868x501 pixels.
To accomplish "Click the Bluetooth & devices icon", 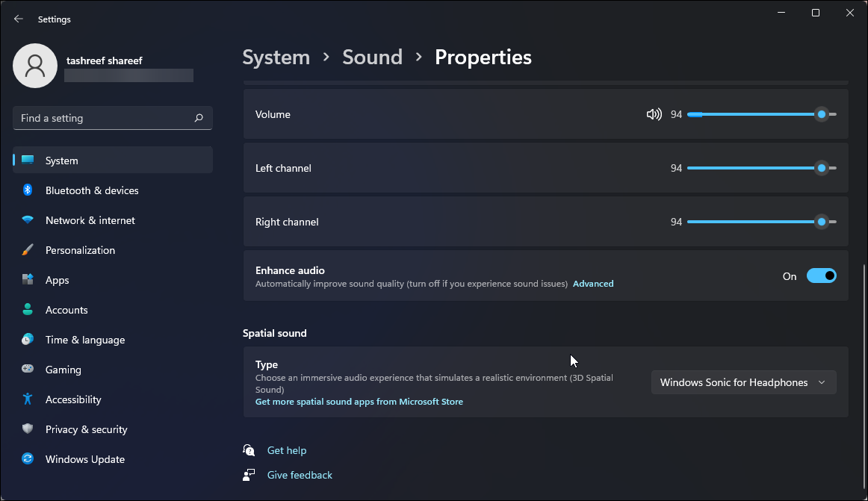I will click(x=28, y=190).
